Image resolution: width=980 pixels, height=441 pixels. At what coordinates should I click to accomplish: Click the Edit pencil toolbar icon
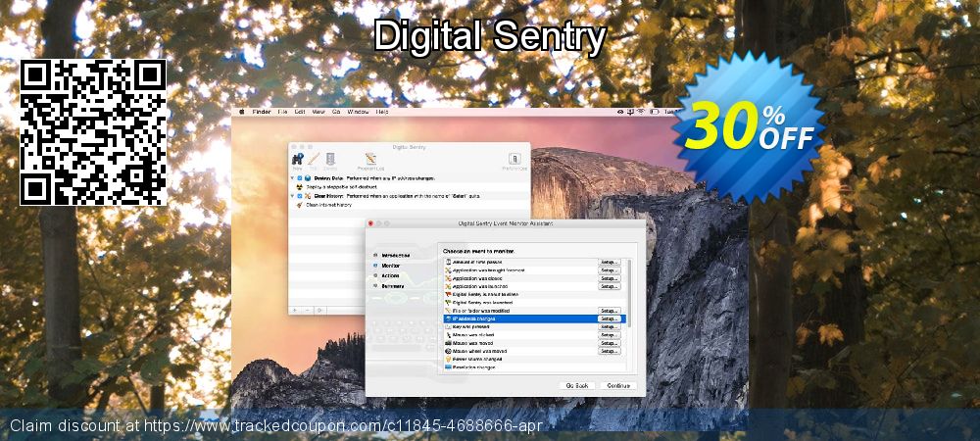point(314,160)
